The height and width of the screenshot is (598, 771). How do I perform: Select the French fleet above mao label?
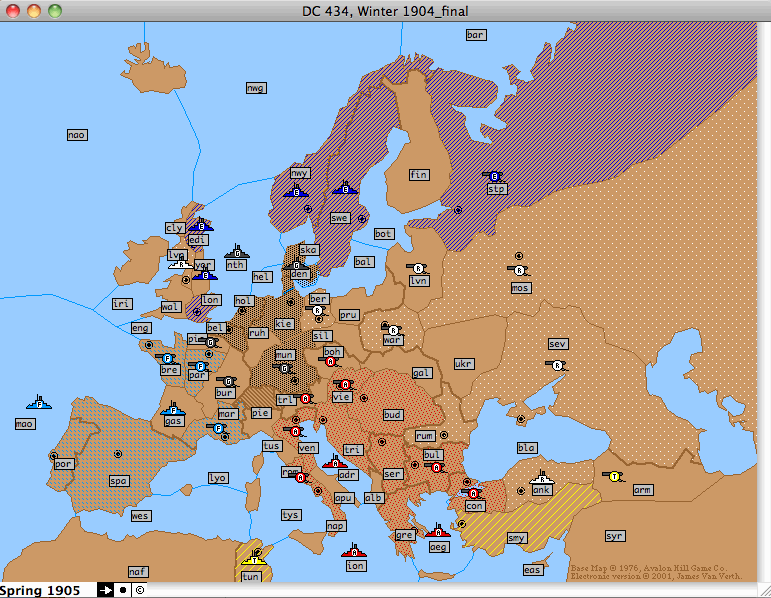pos(39,402)
